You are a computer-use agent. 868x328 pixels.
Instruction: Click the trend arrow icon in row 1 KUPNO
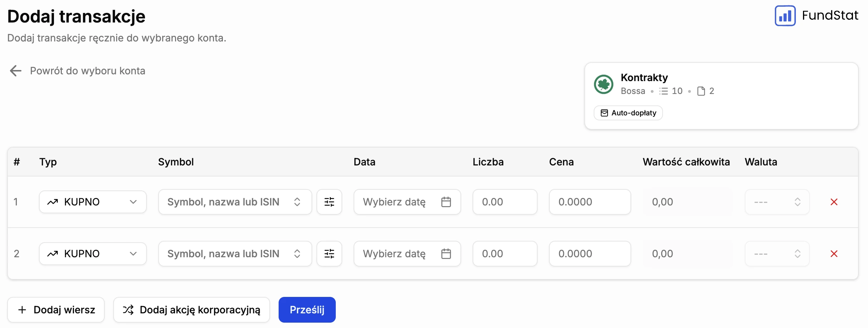(x=53, y=202)
